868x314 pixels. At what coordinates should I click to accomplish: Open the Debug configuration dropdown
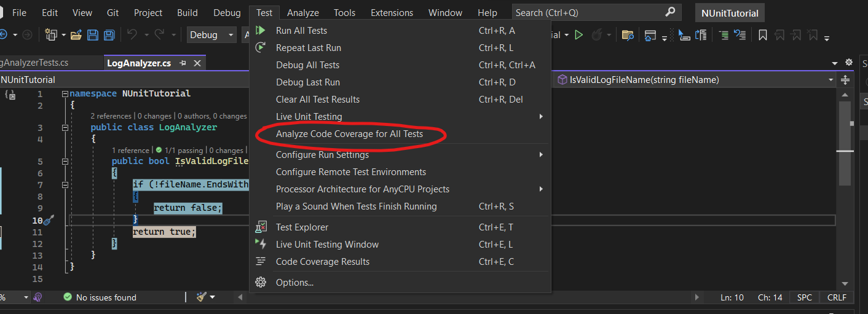click(x=211, y=35)
